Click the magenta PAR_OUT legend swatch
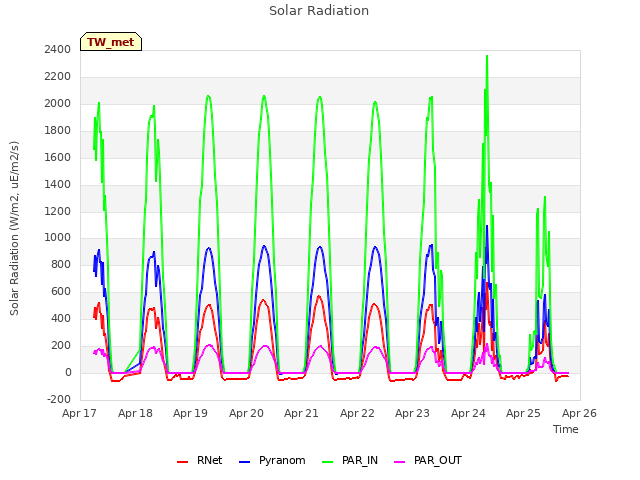 pyautogui.click(x=400, y=462)
